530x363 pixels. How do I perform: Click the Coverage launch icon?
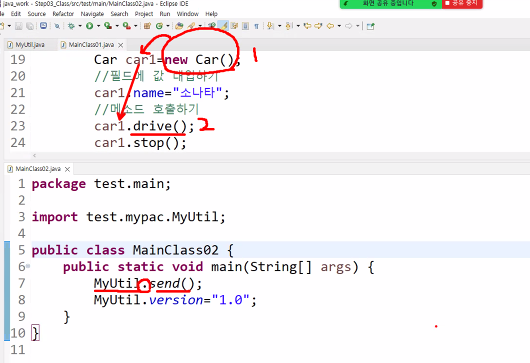(x=108, y=26)
